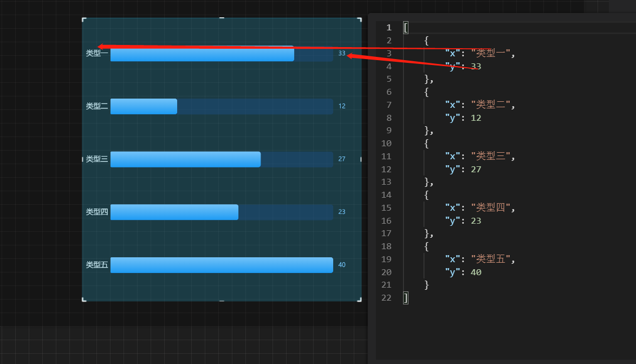The width and height of the screenshot is (636, 364).
Task: Click line number 10 in the editor gutter
Action: pyautogui.click(x=387, y=144)
